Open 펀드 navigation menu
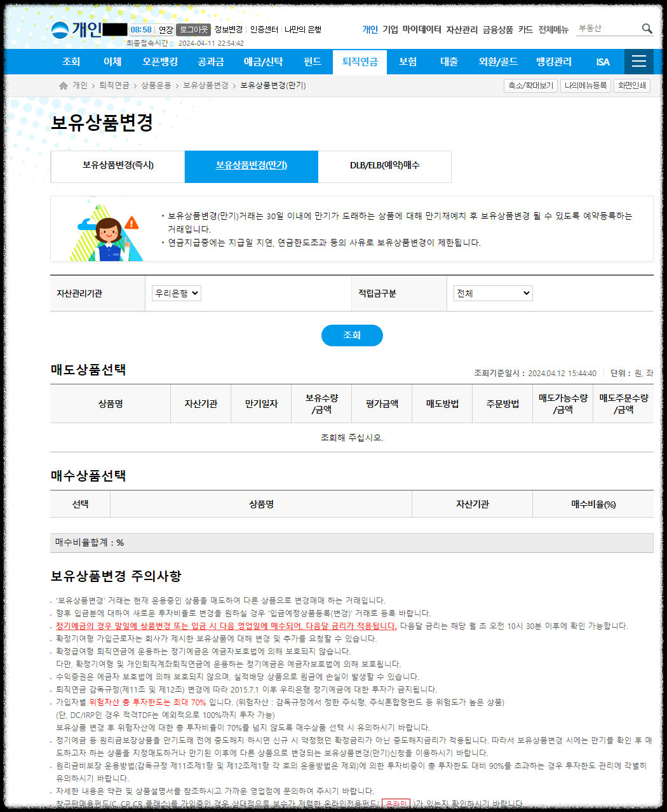Image resolution: width=667 pixels, height=812 pixels. (x=313, y=62)
